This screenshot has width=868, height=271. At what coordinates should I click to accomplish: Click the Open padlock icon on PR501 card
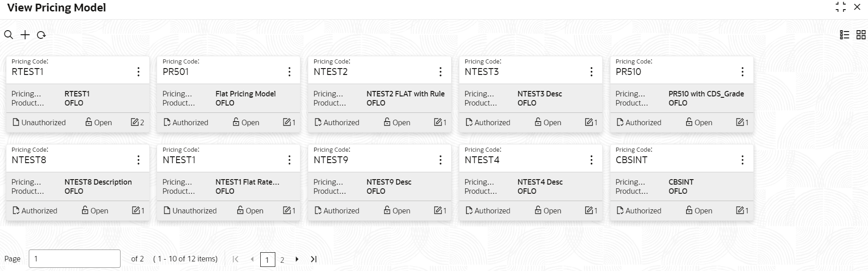click(x=236, y=122)
